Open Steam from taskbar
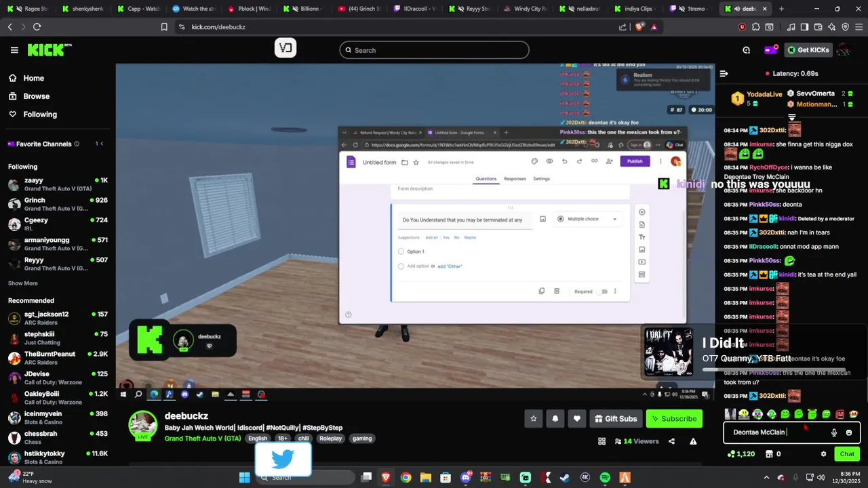This screenshot has width=868, height=488. coord(565,478)
